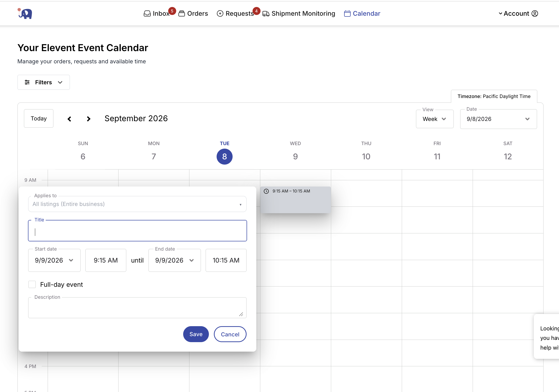Save the new calendar event
The height and width of the screenshot is (392, 559).
click(196, 334)
